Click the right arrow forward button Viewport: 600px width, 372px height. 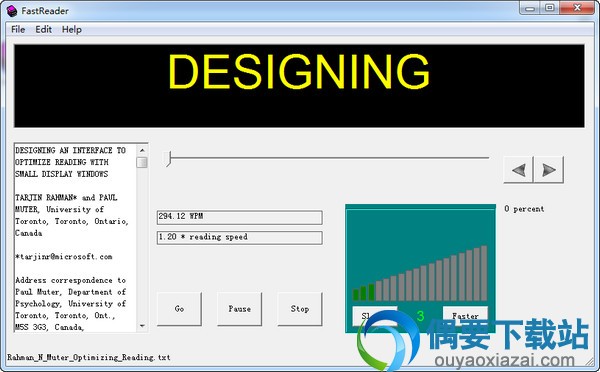[549, 170]
